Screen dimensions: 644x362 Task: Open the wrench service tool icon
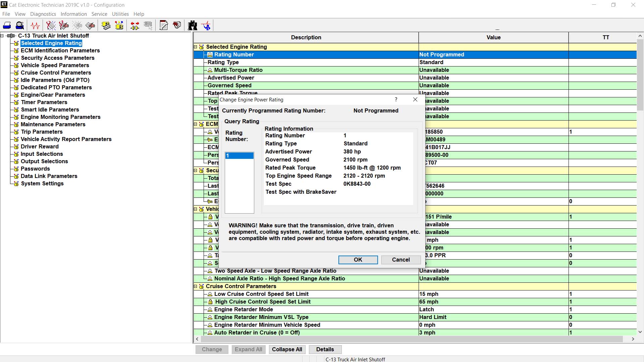point(163,25)
